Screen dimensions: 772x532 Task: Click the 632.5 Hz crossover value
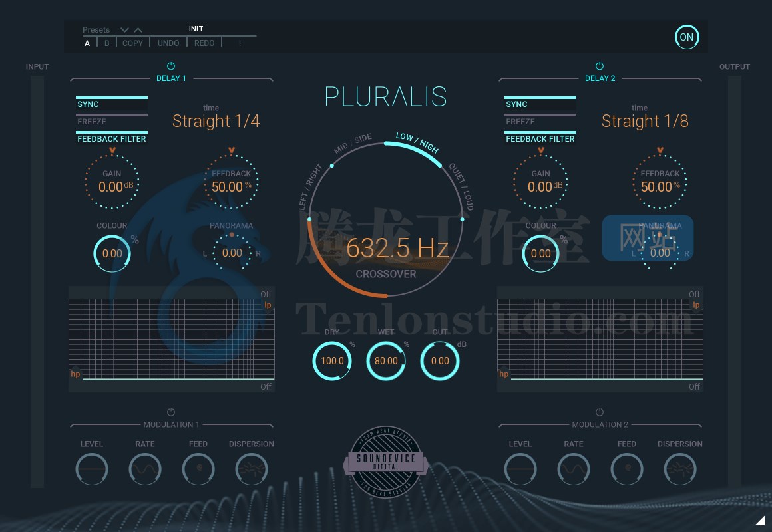tap(397, 247)
